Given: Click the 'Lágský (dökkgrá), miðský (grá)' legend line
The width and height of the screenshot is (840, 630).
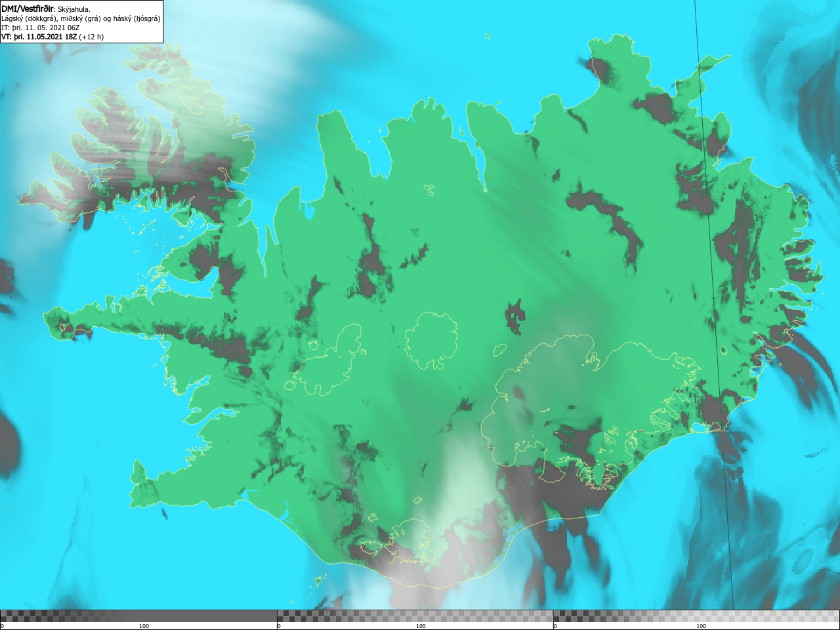Looking at the screenshot, I should click(81, 18).
